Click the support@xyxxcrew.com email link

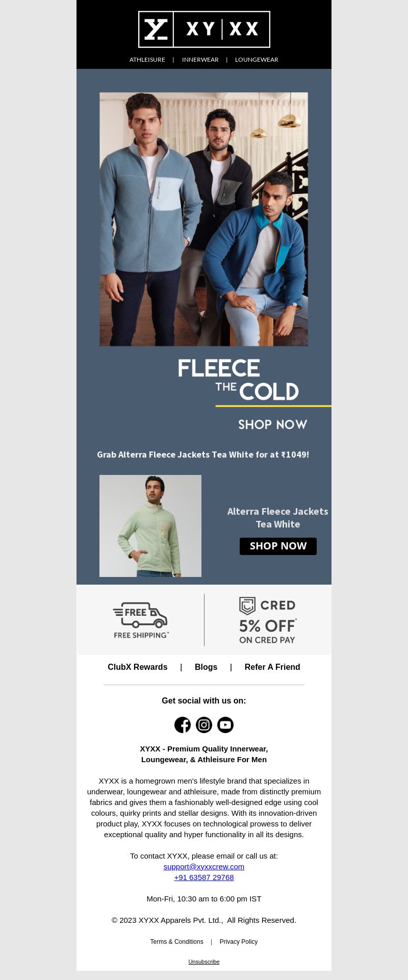pyautogui.click(x=204, y=867)
